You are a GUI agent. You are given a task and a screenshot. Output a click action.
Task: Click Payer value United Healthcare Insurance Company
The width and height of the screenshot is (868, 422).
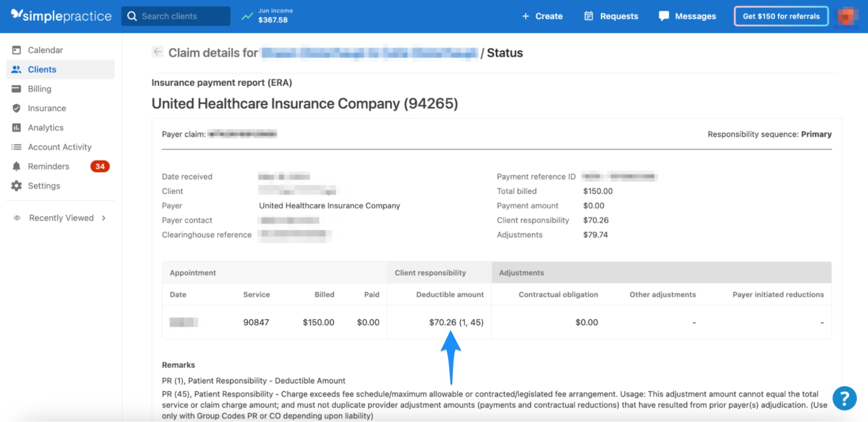tap(330, 206)
